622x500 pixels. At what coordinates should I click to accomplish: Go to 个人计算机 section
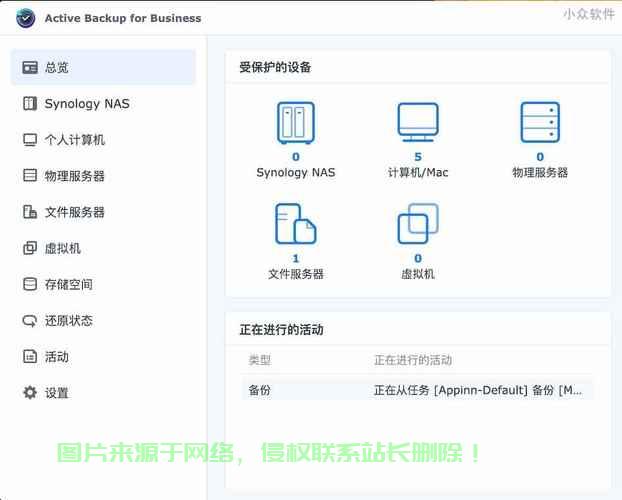pyautogui.click(x=103, y=140)
